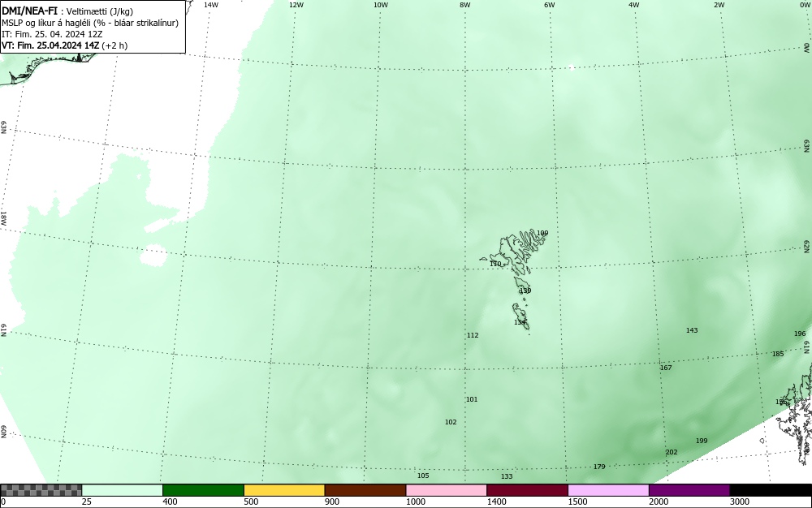Click the 4W longitude label

634,5
